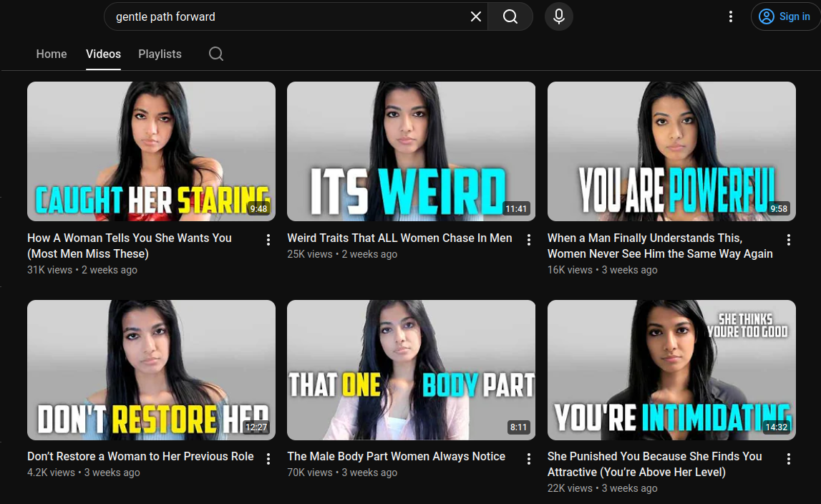The width and height of the screenshot is (821, 504).
Task: Click '4.2K views • 3 weeks ago' text
Action: 84,472
